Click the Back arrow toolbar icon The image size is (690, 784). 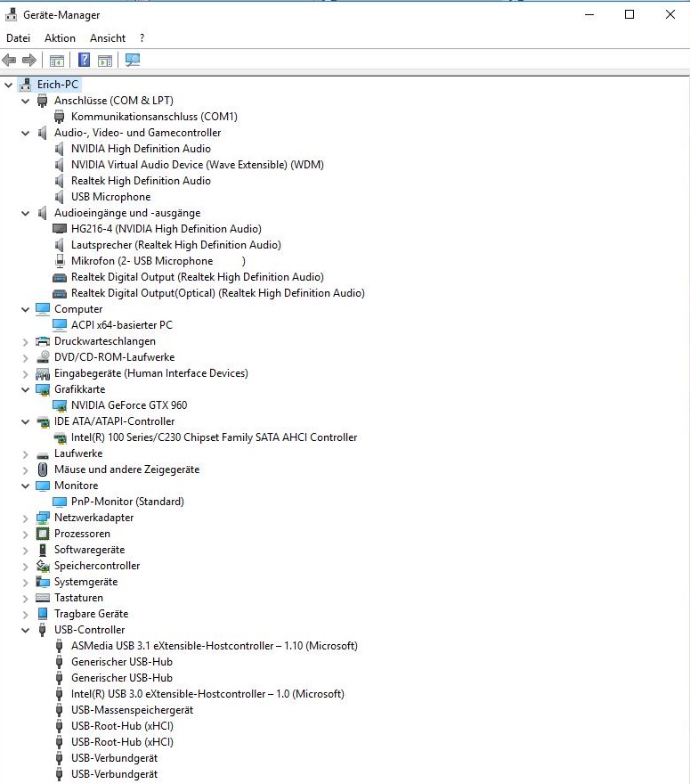9,61
